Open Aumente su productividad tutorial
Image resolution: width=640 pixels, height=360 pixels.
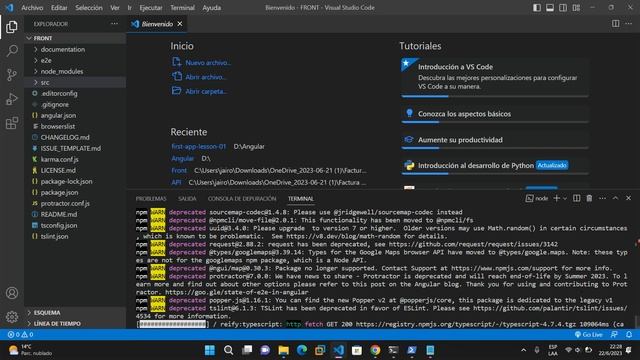click(x=495, y=140)
